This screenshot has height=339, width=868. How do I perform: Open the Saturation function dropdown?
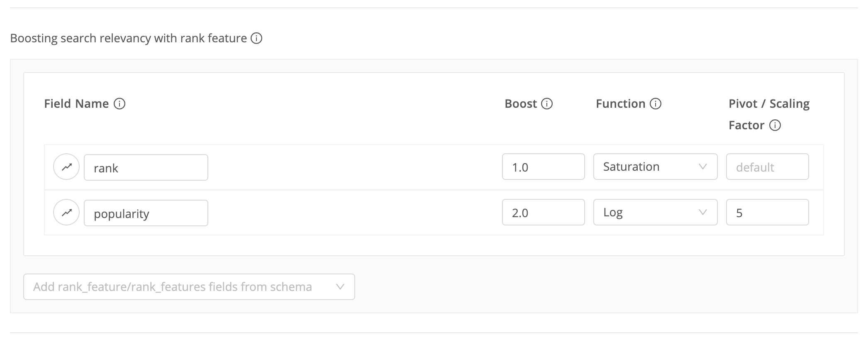(655, 167)
